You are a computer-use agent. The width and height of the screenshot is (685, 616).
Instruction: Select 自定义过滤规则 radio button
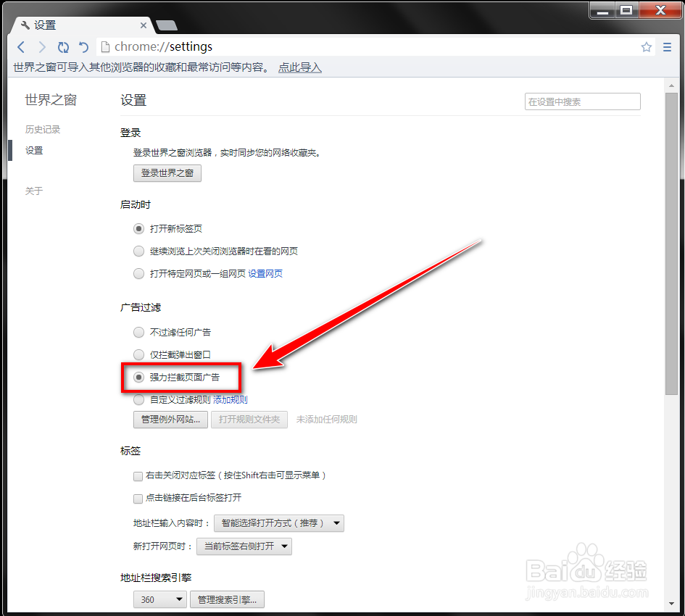(x=138, y=399)
